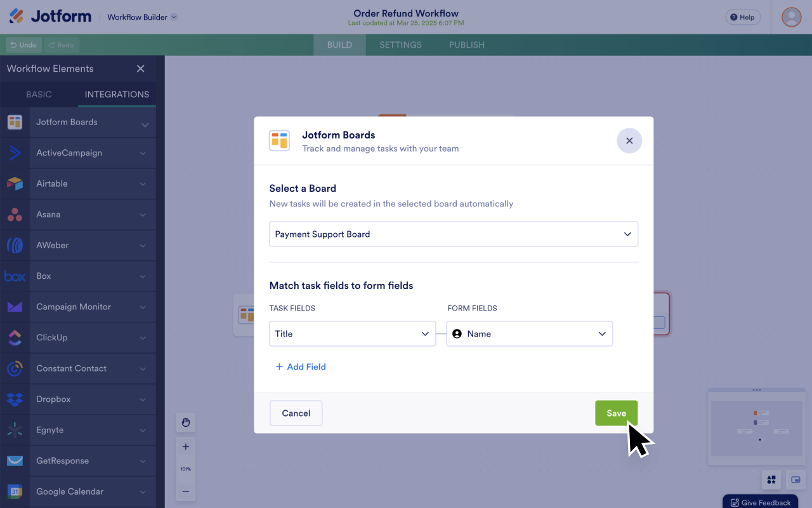
Task: Click the ClickUp icon
Action: (15, 338)
